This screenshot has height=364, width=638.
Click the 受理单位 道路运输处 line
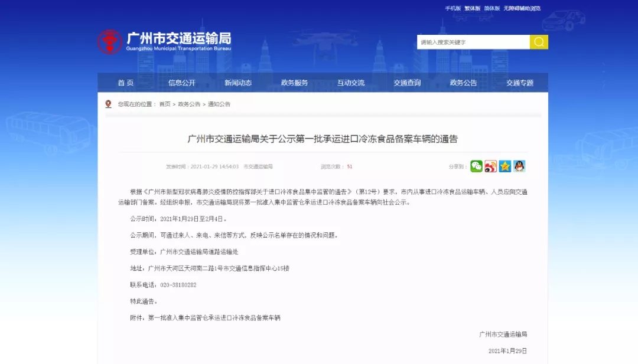[x=184, y=251]
